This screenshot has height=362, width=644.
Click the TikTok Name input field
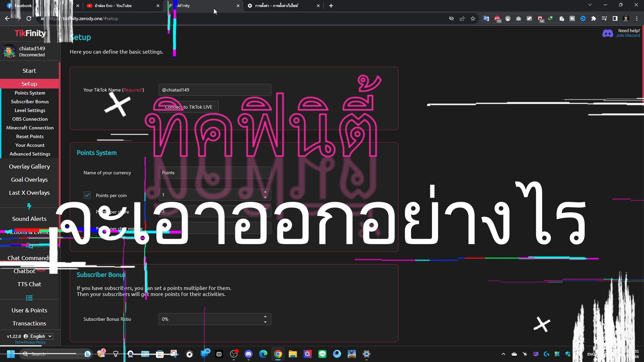(215, 90)
